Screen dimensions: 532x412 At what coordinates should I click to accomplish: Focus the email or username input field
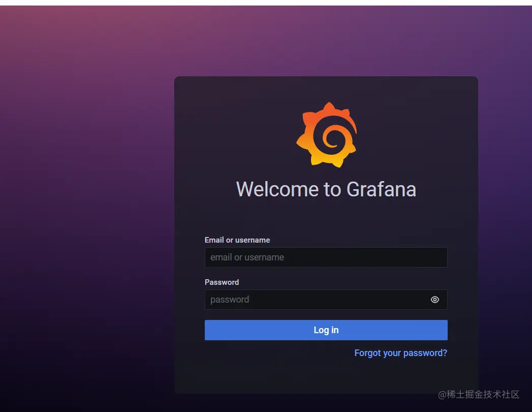[326, 257]
